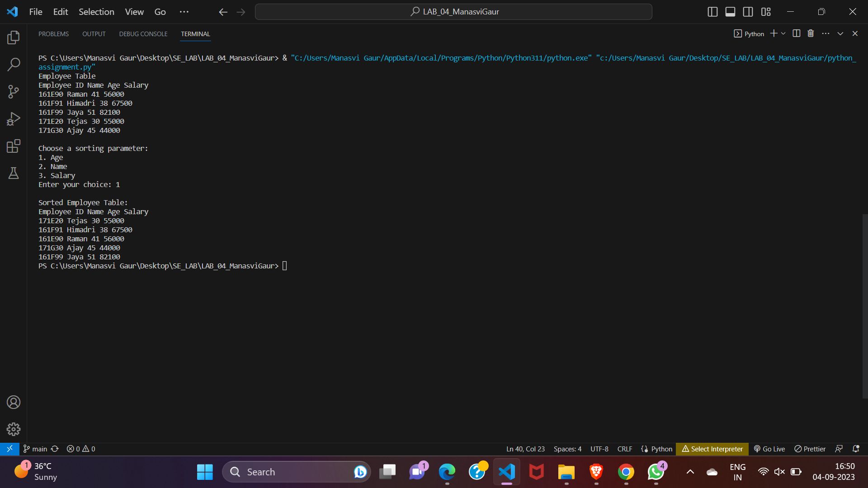This screenshot has height=488, width=868.
Task: Switch to the PROBLEMS tab
Action: (x=53, y=34)
